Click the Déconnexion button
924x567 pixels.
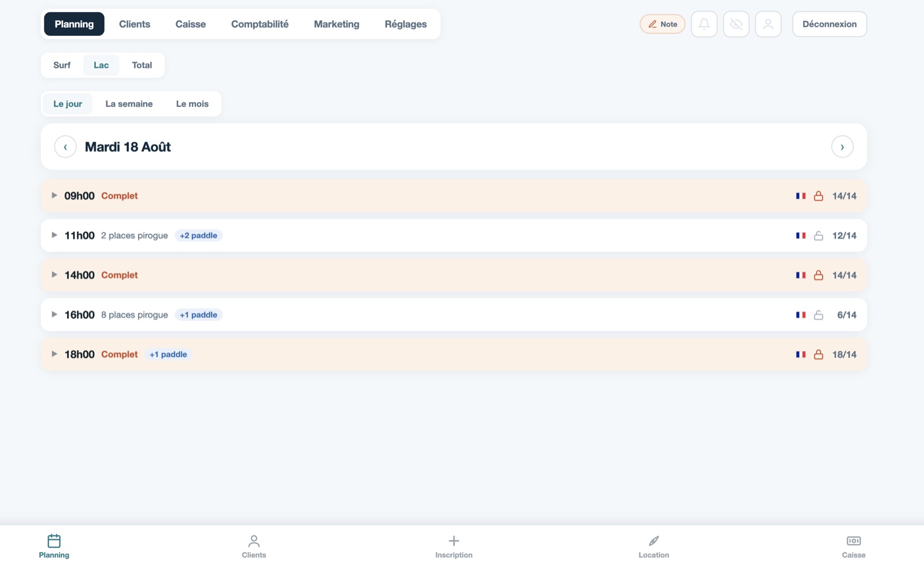tap(829, 24)
